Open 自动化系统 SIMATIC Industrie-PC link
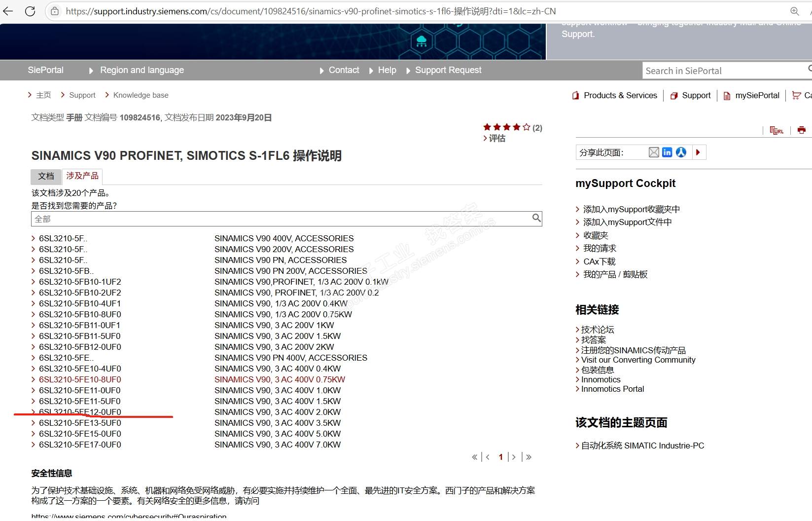The height and width of the screenshot is (521, 812). (x=643, y=446)
